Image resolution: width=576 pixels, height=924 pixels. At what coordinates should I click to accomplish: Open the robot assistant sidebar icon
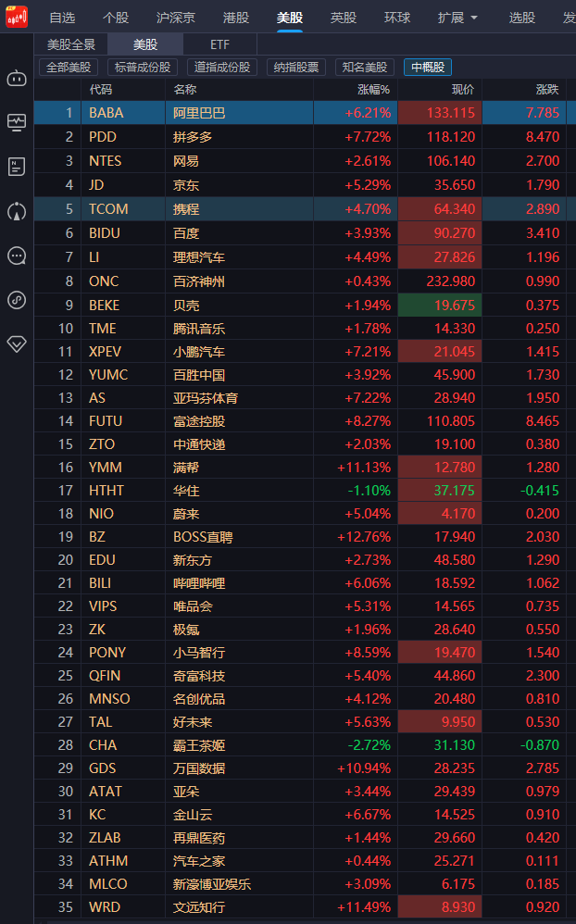click(x=17, y=78)
